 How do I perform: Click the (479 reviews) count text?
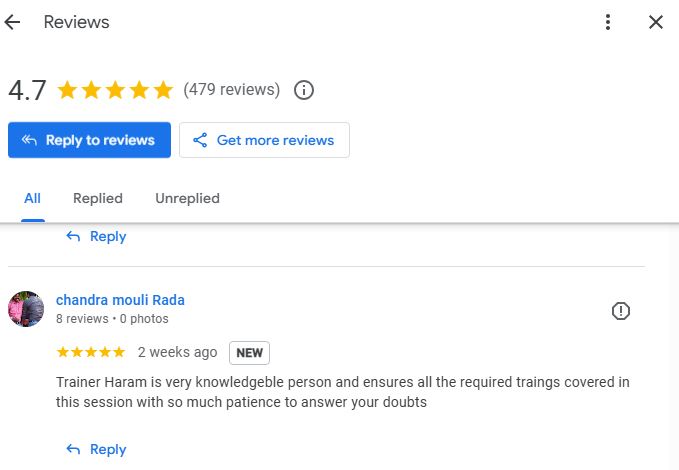(232, 90)
